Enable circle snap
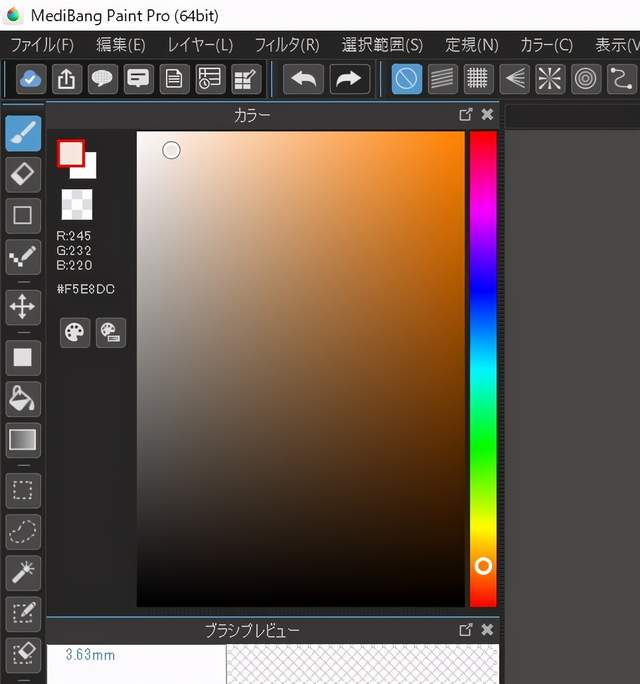Viewport: 640px width, 684px height. click(x=585, y=79)
